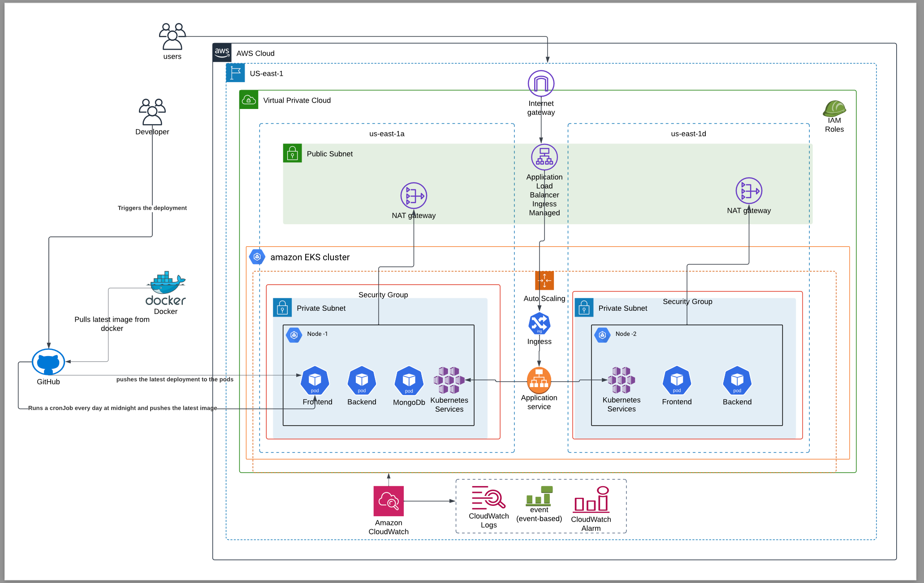Viewport: 924px width, 583px height.
Task: Click the Backend pod in Node-2
Action: coord(737,381)
